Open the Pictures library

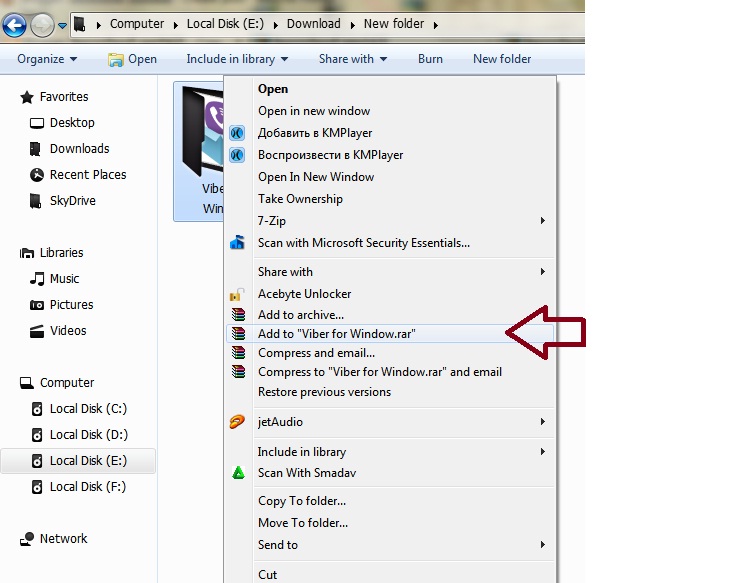click(x=72, y=305)
